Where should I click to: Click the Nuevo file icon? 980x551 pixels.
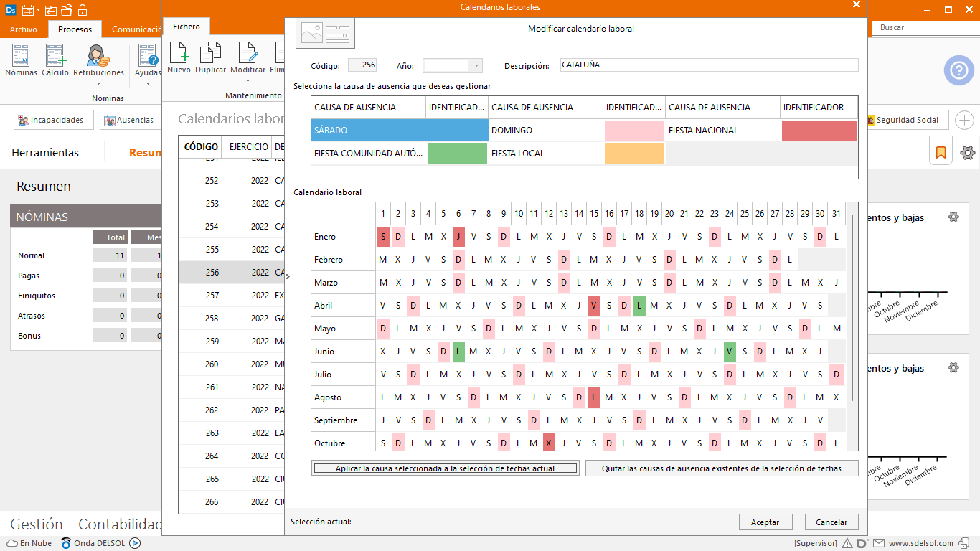(x=179, y=55)
